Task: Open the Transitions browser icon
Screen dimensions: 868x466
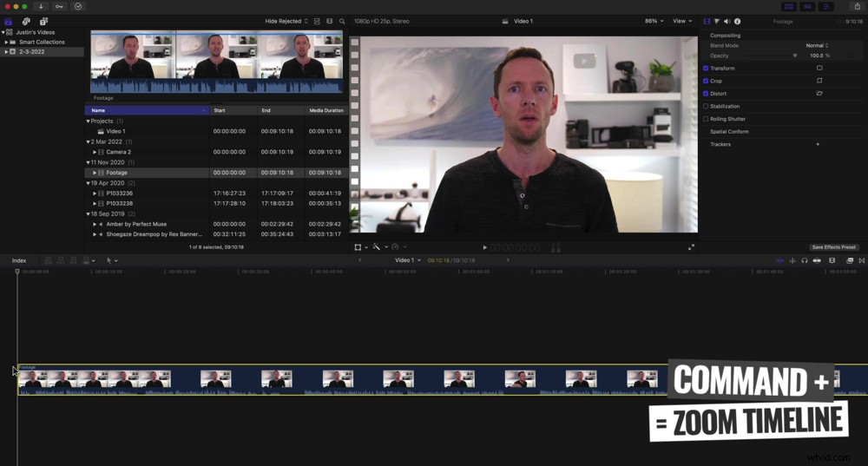Action: click(862, 260)
